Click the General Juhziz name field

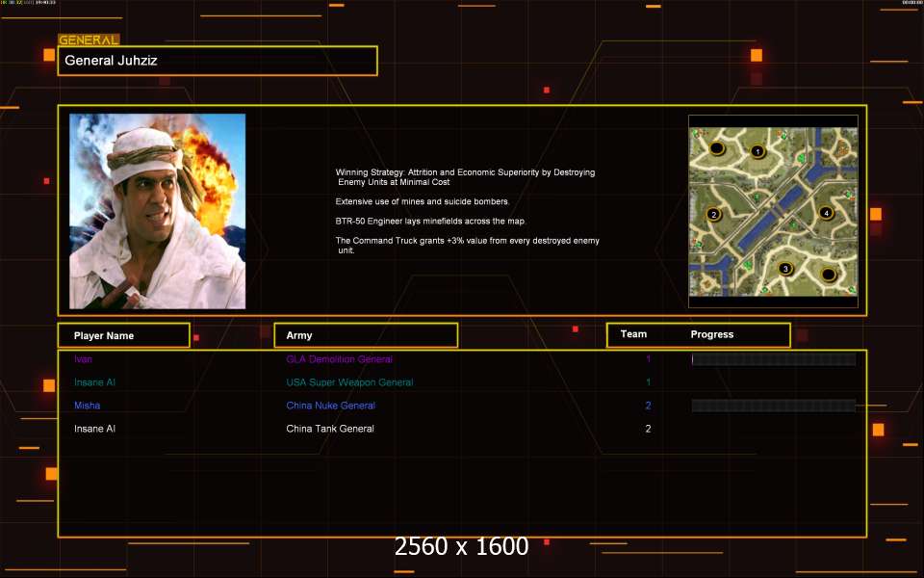click(x=218, y=61)
